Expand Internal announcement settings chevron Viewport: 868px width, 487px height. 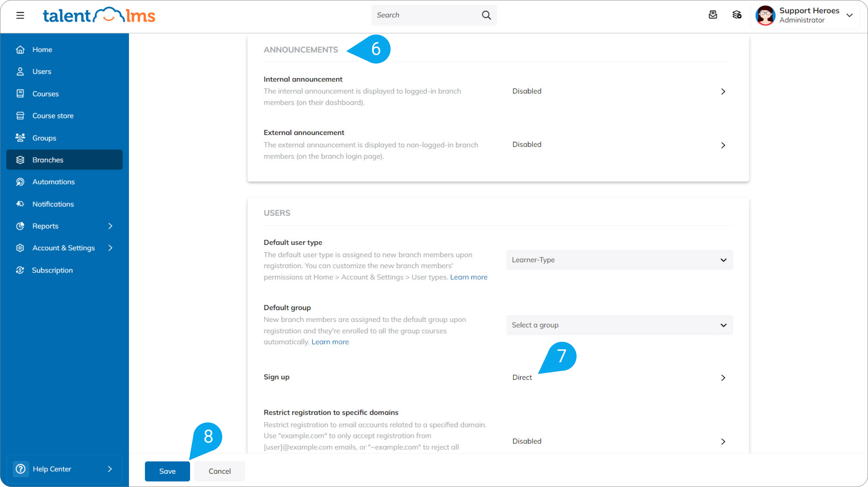click(723, 91)
